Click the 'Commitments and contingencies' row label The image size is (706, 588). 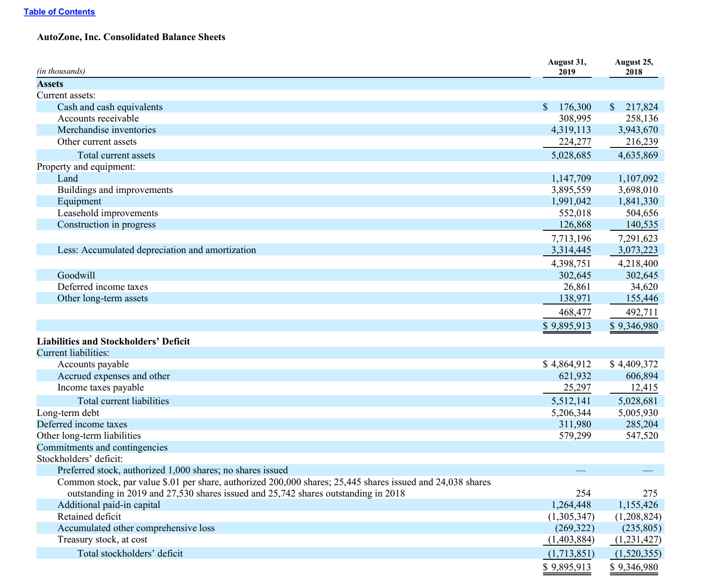click(x=102, y=447)
